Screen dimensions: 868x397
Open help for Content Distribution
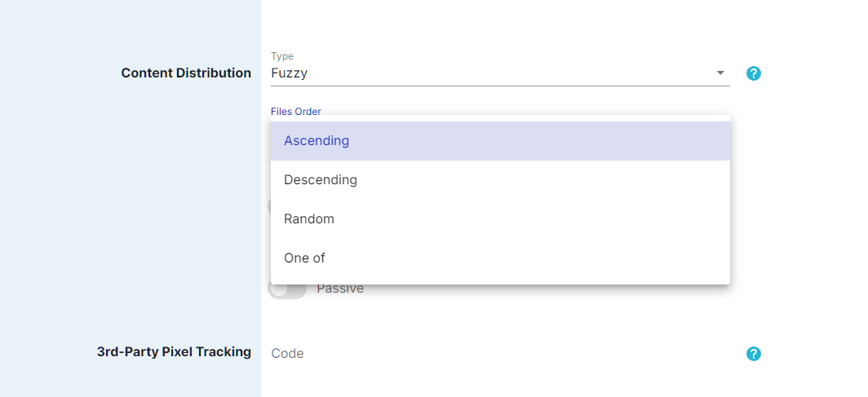pyautogui.click(x=754, y=73)
